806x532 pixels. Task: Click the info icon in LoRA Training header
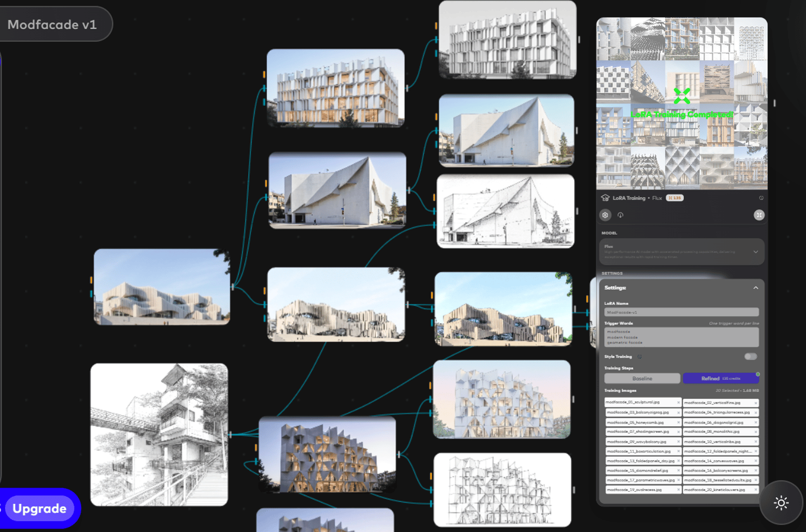(761, 198)
